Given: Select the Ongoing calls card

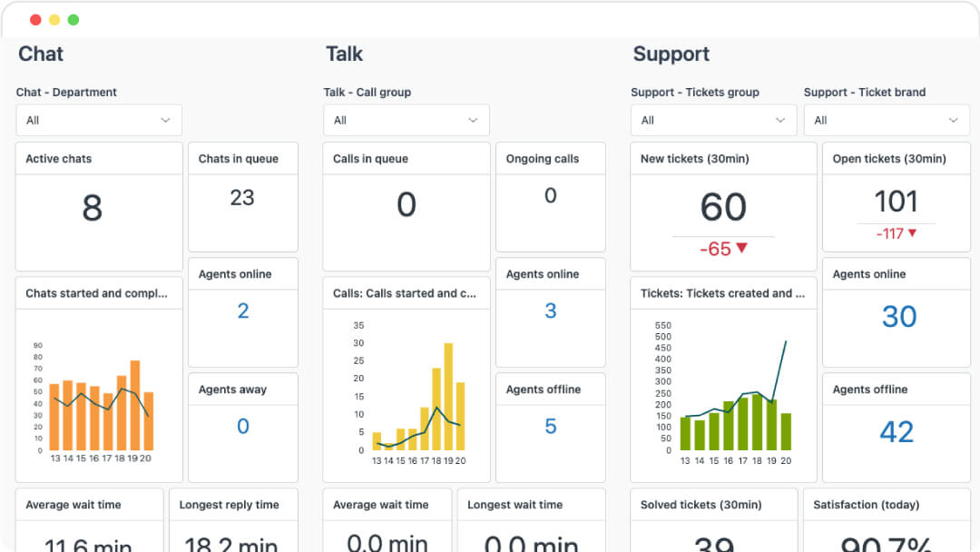Looking at the screenshot, I should [550, 195].
